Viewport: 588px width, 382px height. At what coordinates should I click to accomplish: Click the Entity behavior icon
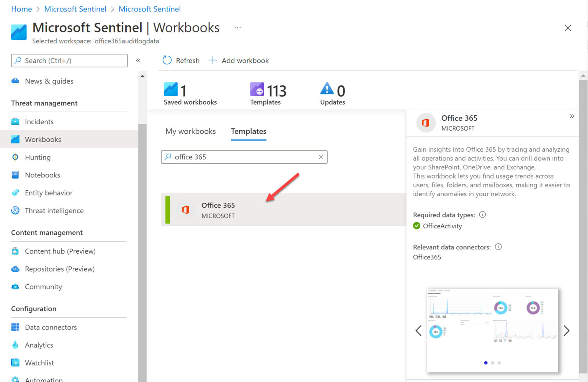(x=15, y=193)
